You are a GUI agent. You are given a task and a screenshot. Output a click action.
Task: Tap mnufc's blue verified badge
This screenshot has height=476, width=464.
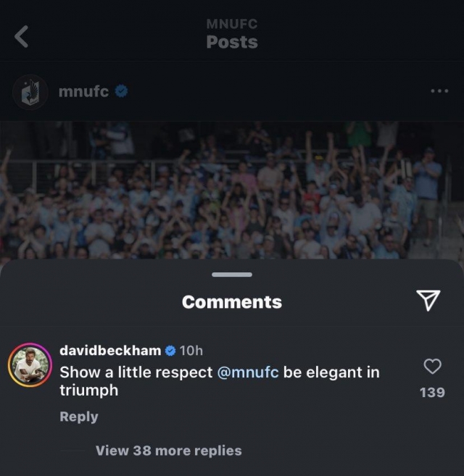(122, 91)
